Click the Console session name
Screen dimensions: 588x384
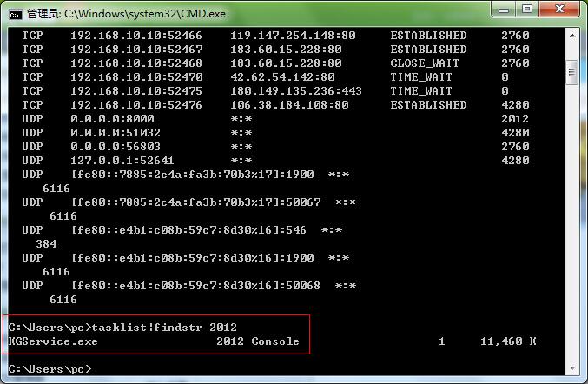275,341
